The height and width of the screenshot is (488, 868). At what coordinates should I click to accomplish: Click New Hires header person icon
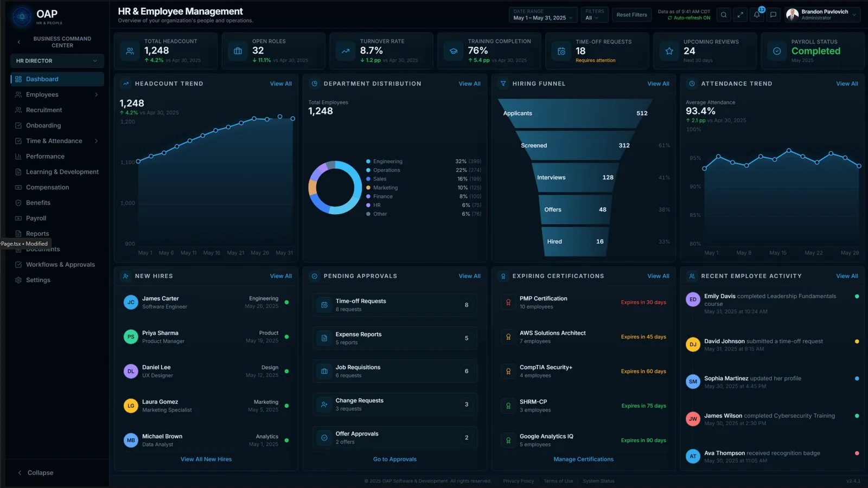pos(126,277)
